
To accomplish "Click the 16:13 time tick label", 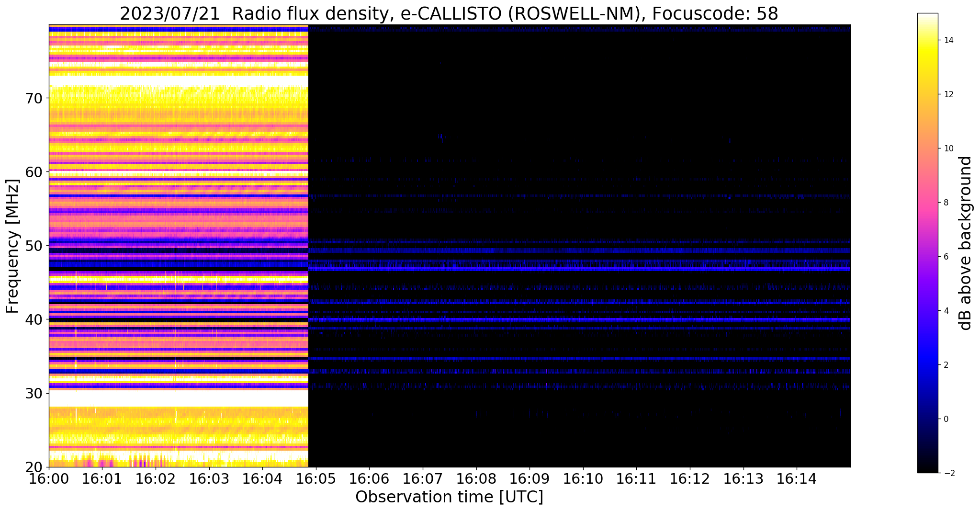I will (743, 478).
